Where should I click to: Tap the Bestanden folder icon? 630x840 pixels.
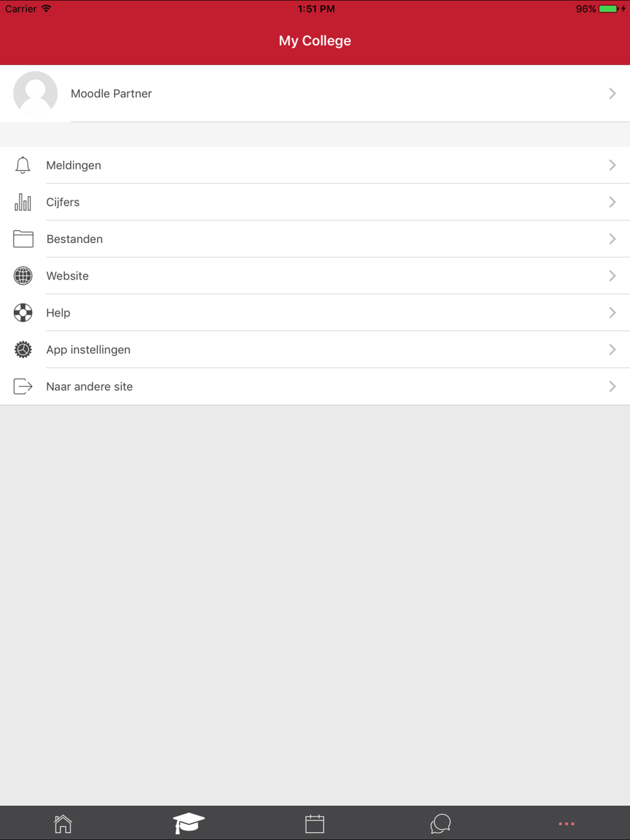pyautogui.click(x=23, y=239)
